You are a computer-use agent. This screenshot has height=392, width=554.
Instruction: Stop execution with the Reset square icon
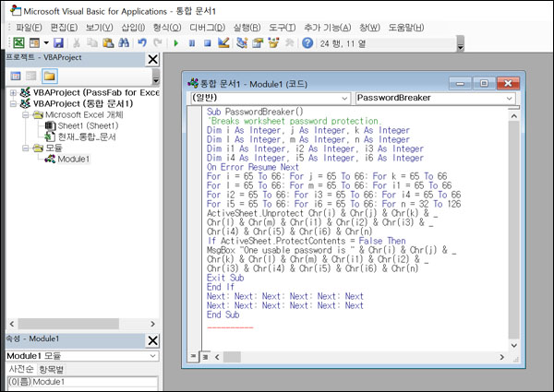point(207,43)
